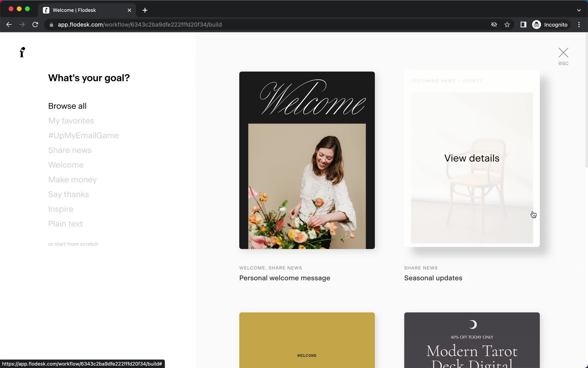Click the forward navigation arrow icon

tap(21, 25)
